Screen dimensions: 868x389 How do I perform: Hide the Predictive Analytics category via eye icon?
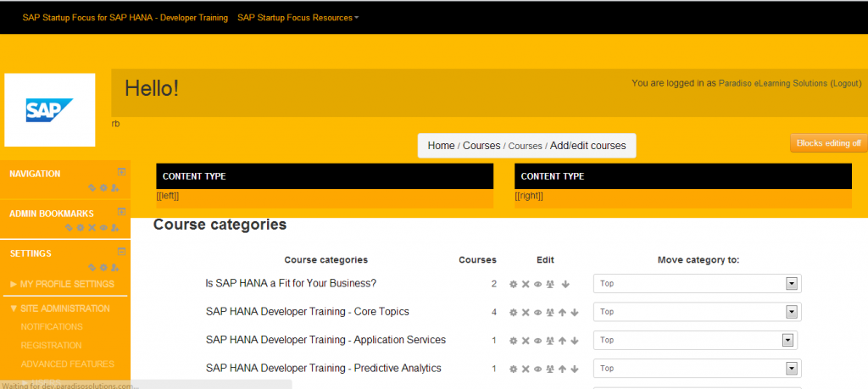[537, 370]
